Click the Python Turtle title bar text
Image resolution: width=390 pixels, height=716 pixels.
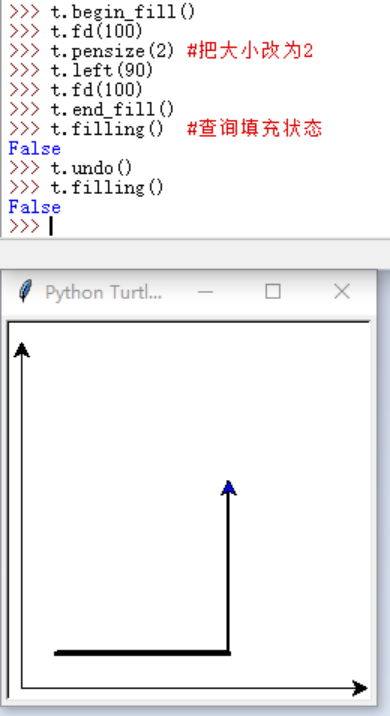point(104,292)
